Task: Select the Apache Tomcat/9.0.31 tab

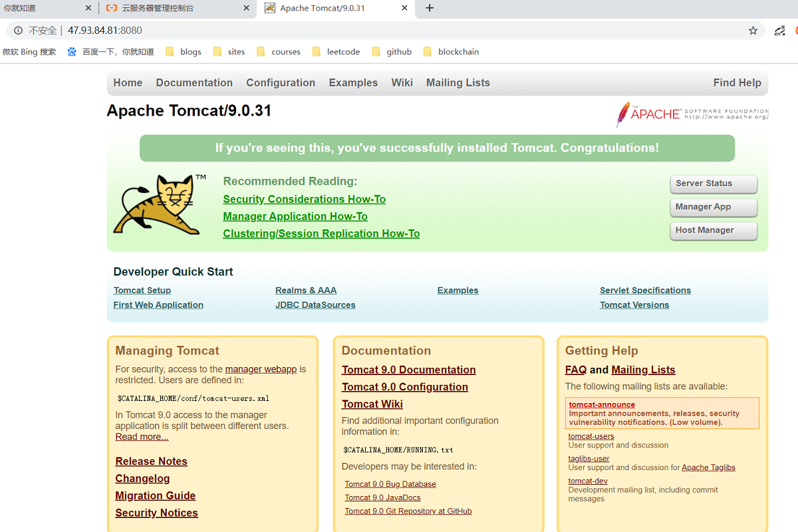Action: [336, 8]
